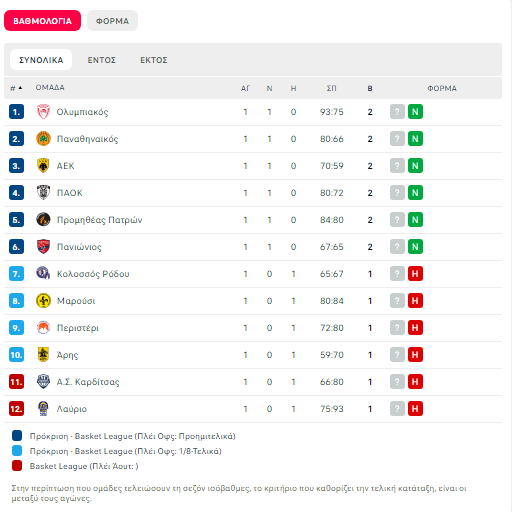Screen dimensions: 512x512
Task: Click the Άρης team emblem
Action: pos(43,355)
